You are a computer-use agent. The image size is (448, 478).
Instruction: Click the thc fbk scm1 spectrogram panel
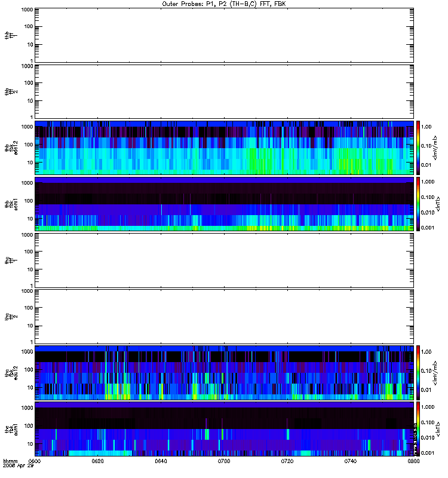click(224, 429)
